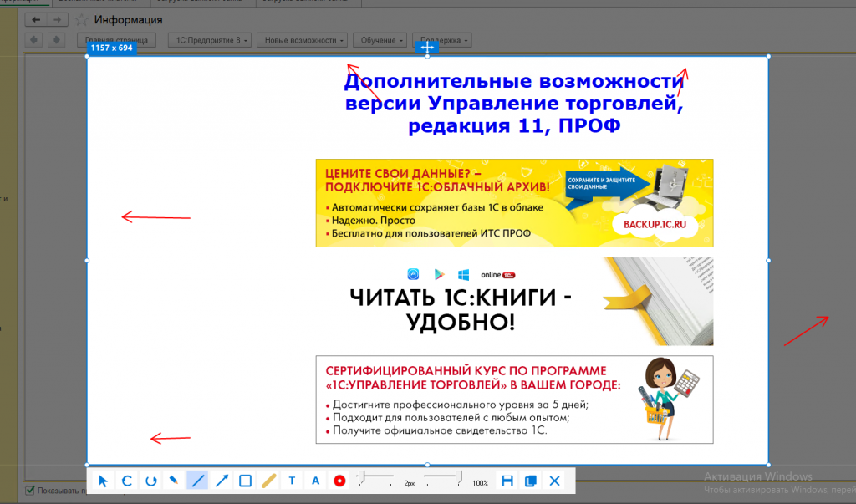Close the screenshot capture toolbar
856x504 pixels.
[555, 481]
